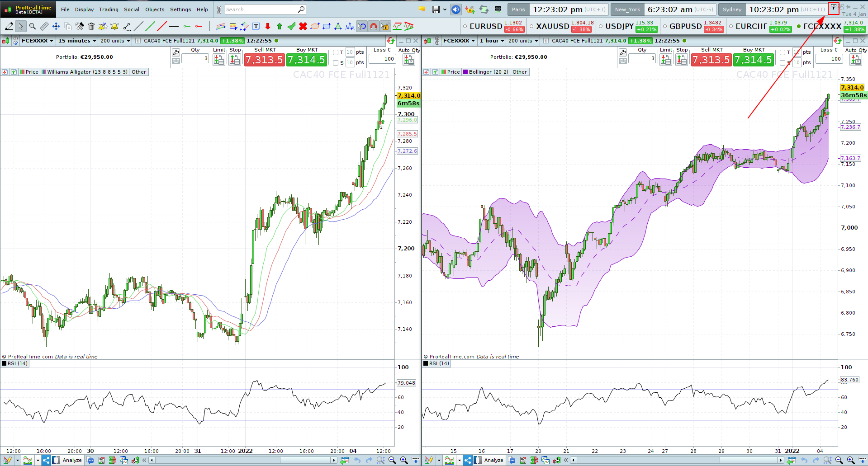
Task: Open the Settings menu
Action: (180, 9)
